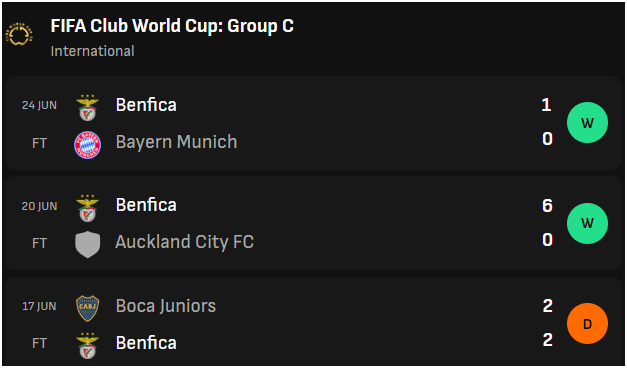Screen dimensions: 627x368
Task: Select Benfica name in the 20 JUN match
Action: point(146,205)
